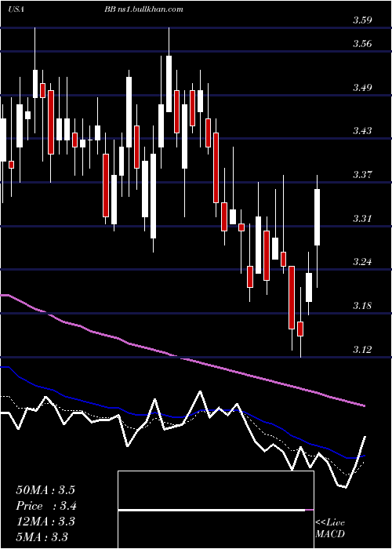392x549 pixels.
Task: Click the 50MA : 3.5 legend entry
Action: (x=45, y=490)
